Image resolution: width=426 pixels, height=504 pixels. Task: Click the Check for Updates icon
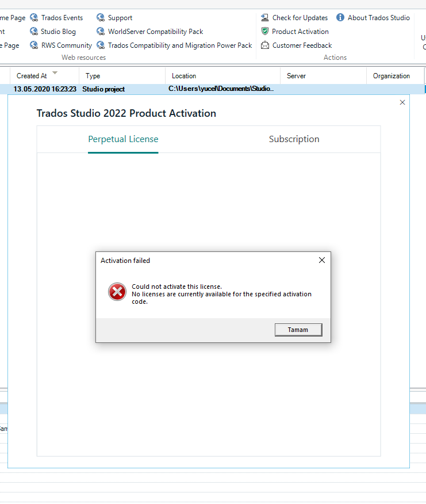[x=264, y=17]
